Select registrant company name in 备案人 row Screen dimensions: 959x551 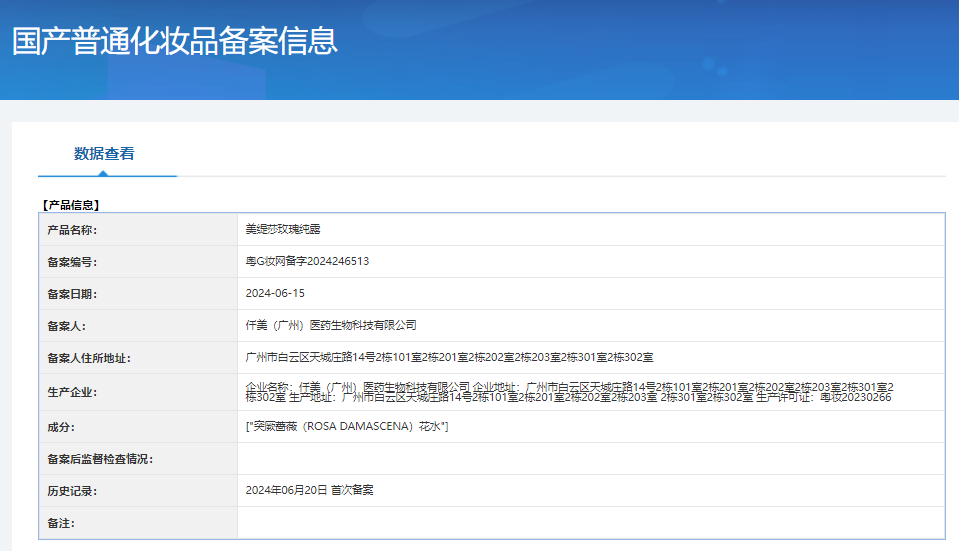tap(331, 325)
